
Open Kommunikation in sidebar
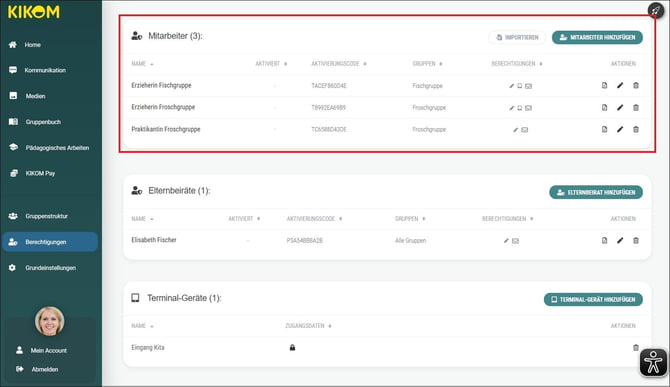click(x=38, y=70)
